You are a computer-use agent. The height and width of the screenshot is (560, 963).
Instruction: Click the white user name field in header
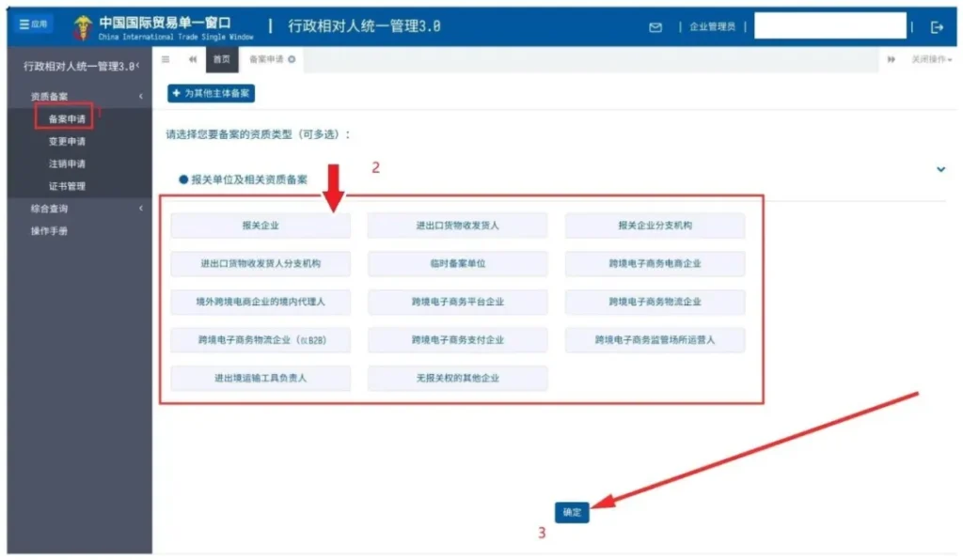(x=829, y=26)
